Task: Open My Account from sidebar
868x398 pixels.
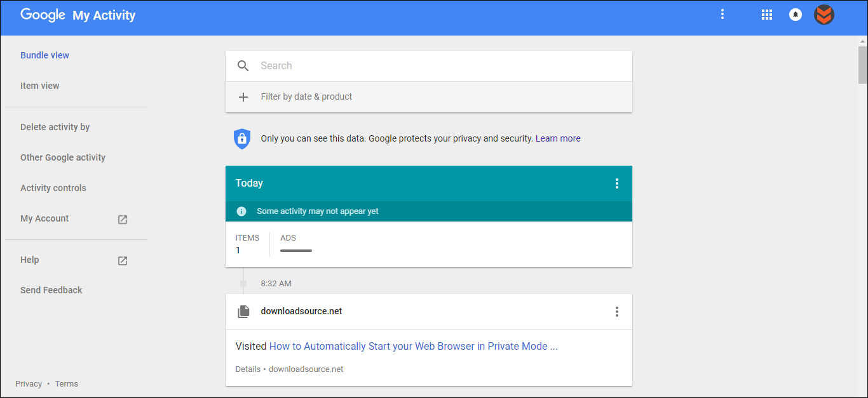Action: point(44,218)
